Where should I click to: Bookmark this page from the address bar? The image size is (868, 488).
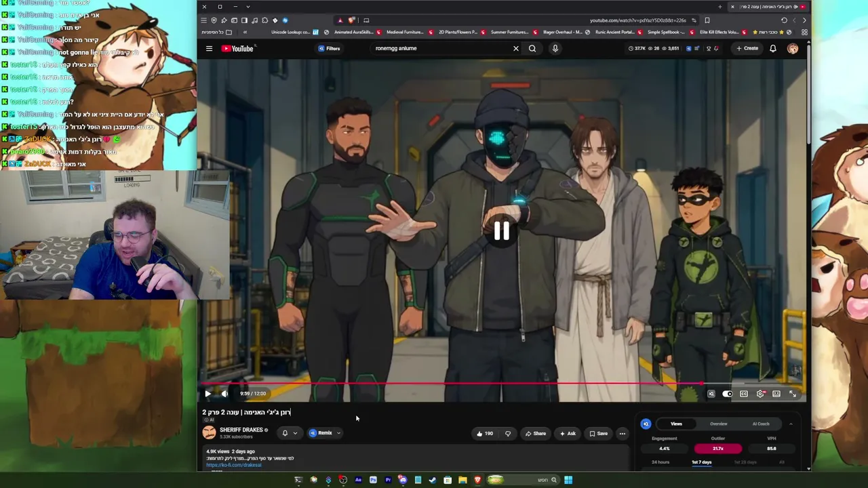point(707,20)
